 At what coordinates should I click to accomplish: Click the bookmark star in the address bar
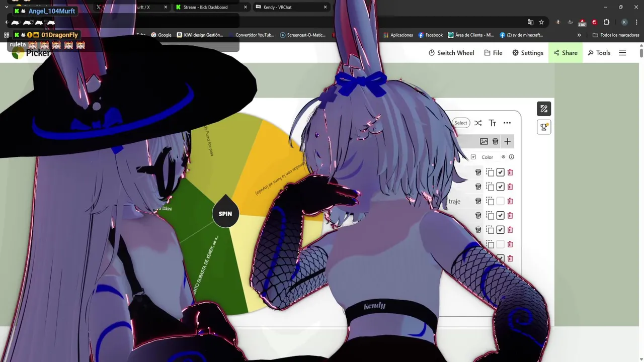(x=541, y=22)
